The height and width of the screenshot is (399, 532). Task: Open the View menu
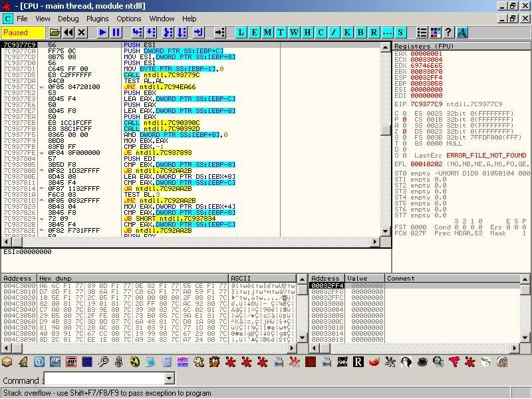[x=43, y=19]
